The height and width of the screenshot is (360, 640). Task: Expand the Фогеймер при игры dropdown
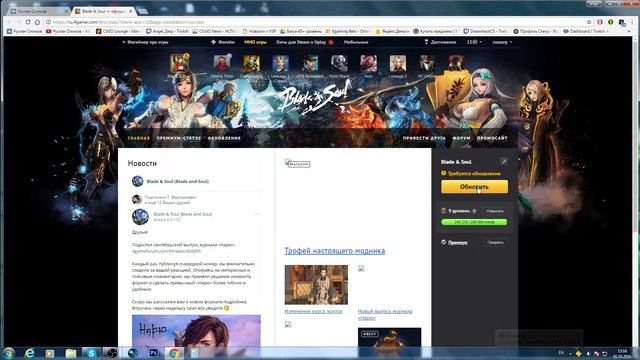pyautogui.click(x=145, y=42)
